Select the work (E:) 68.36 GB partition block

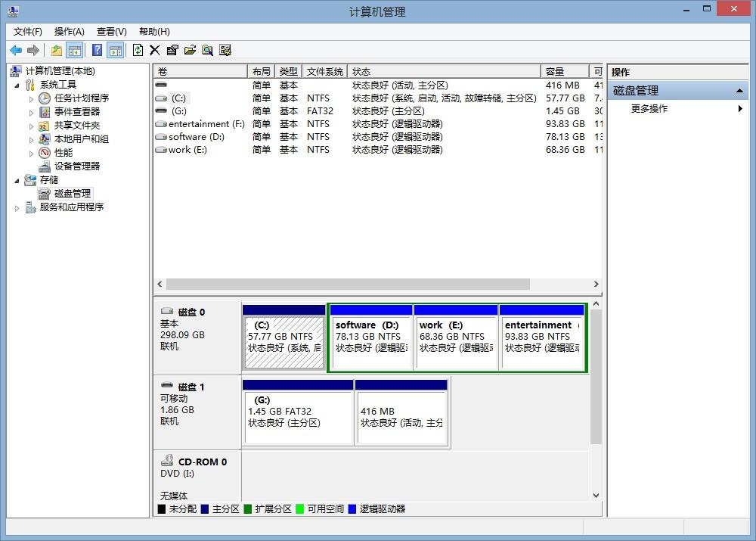coord(456,337)
